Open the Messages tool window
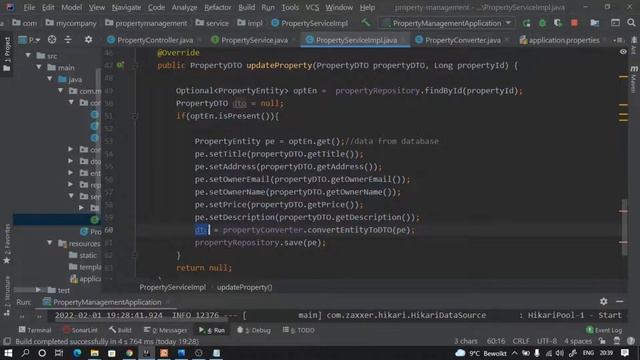Image resolution: width=640 pixels, height=360 pixels. 165,330
